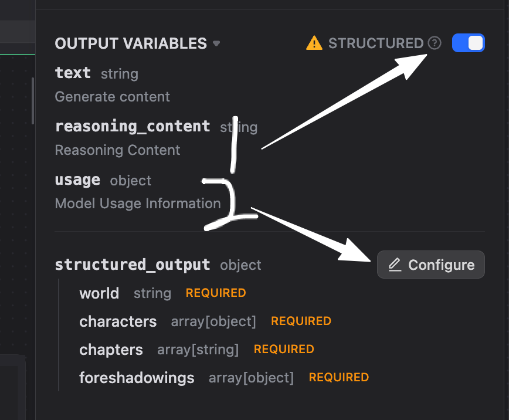Click the vertical scrollbar on left edge

(x=33, y=100)
